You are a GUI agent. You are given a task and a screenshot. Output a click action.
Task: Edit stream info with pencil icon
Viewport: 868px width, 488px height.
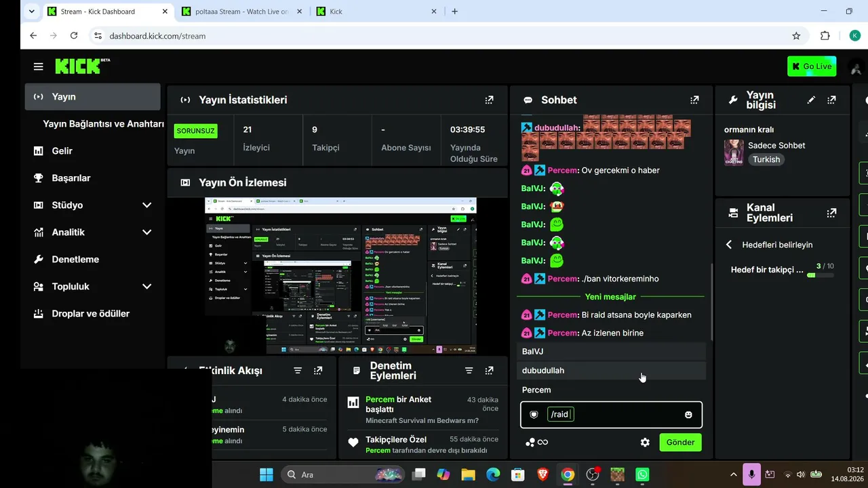point(811,100)
